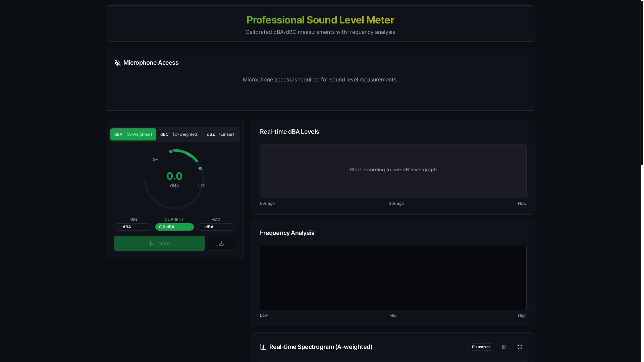This screenshot has height=362, width=644.
Task: Click the 'CURRENT' label above the green badge
Action: pyautogui.click(x=174, y=220)
